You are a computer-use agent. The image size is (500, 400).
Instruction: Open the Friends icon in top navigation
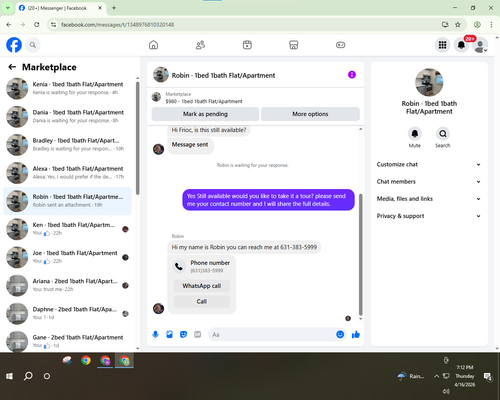point(200,45)
